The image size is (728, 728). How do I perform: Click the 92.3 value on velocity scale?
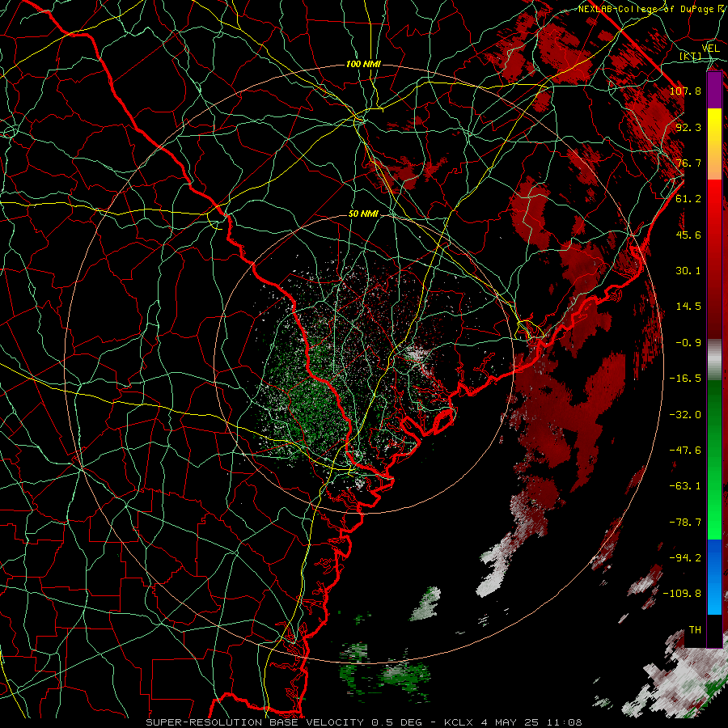click(688, 127)
